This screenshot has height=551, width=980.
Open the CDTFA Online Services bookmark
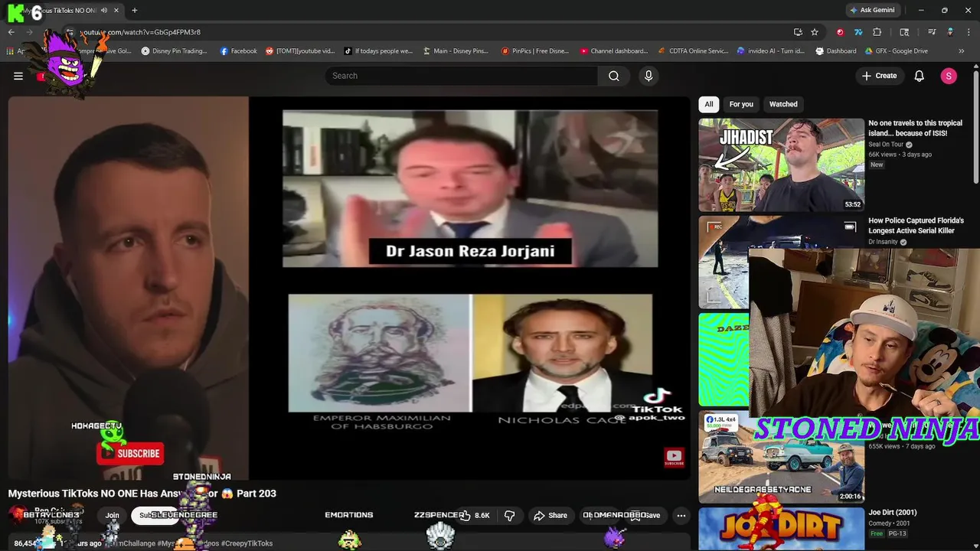click(x=694, y=51)
